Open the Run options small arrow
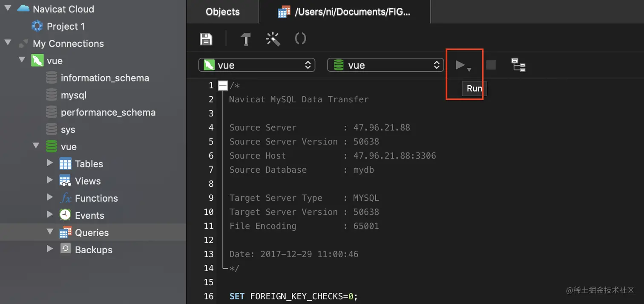Viewport: 644px width, 304px height. (469, 69)
